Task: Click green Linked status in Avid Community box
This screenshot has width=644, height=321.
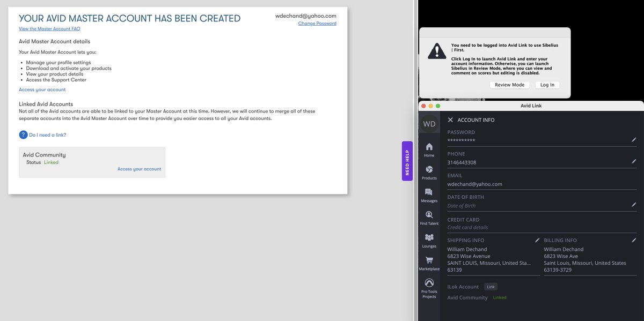Action: (51, 162)
